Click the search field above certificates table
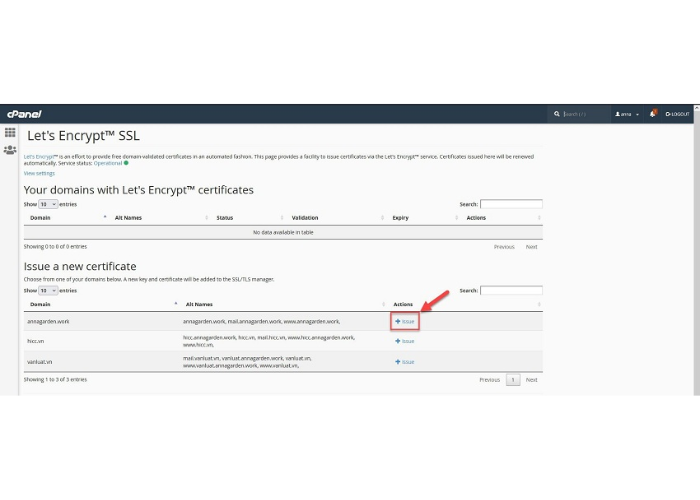700x500 pixels. [x=511, y=204]
